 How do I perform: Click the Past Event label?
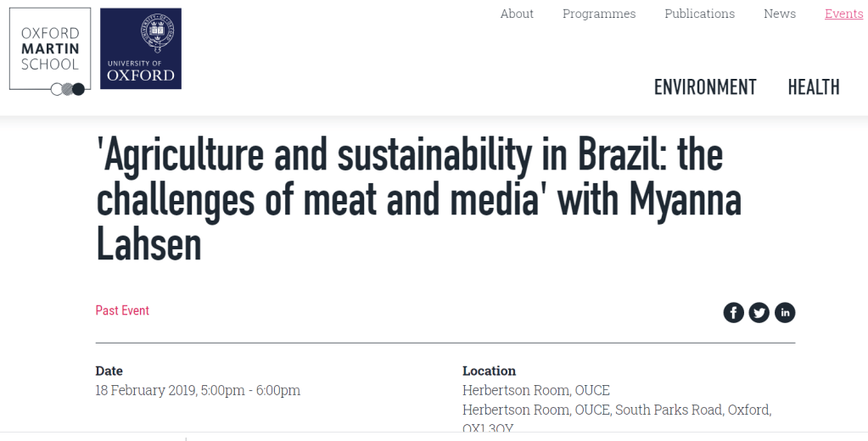click(122, 310)
